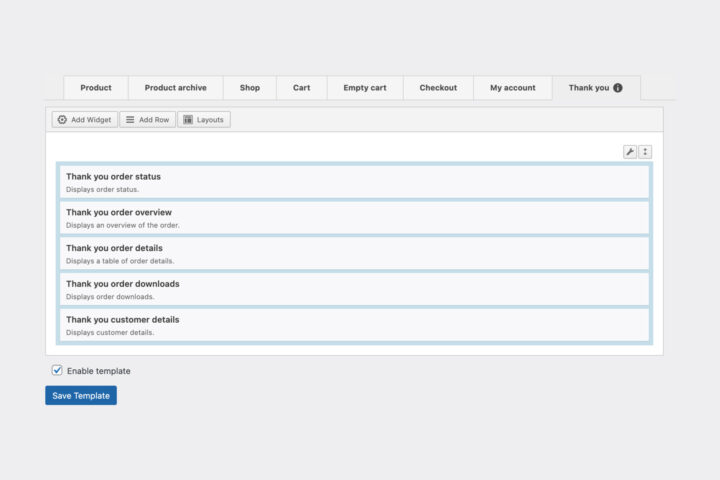This screenshot has width=720, height=480.
Task: Click the info icon on Thank you tab
Action: (617, 88)
